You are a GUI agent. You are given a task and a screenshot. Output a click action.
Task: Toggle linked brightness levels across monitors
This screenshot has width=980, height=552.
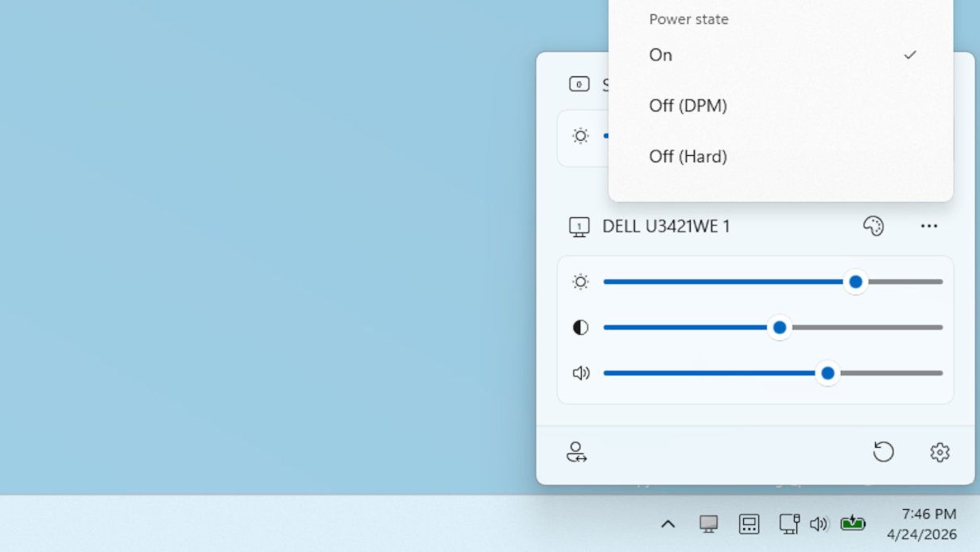coord(576,453)
